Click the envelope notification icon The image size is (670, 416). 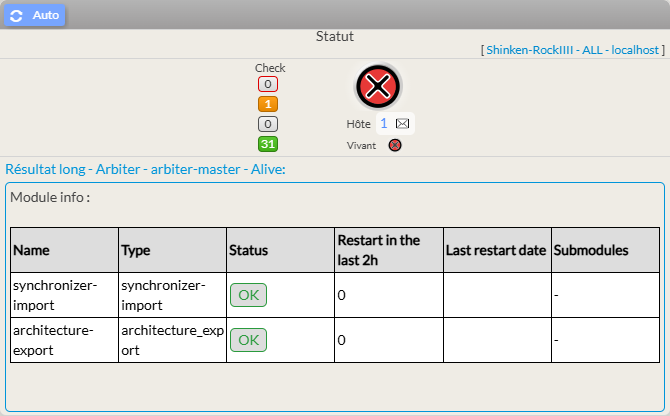[x=402, y=123]
